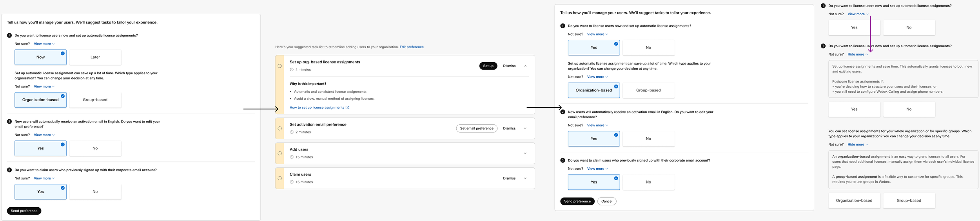Mark "Add users" task circle as complete
The image size is (980, 221).
(279, 153)
